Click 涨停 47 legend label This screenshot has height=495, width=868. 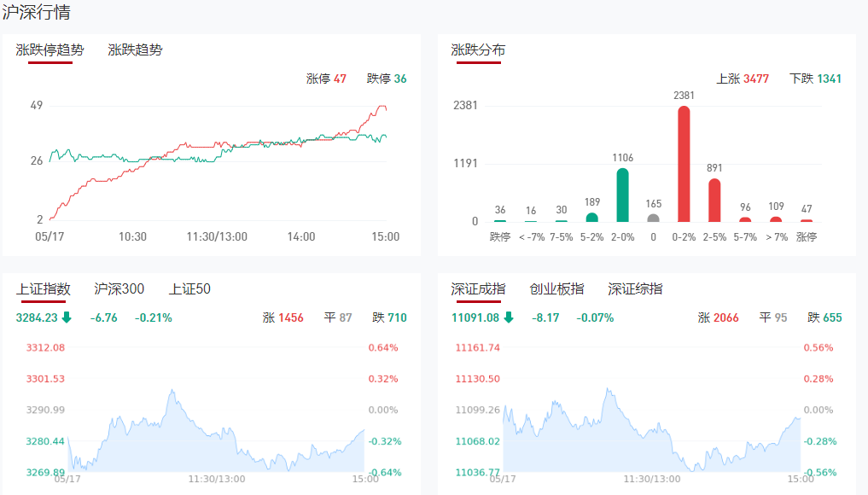tap(326, 79)
